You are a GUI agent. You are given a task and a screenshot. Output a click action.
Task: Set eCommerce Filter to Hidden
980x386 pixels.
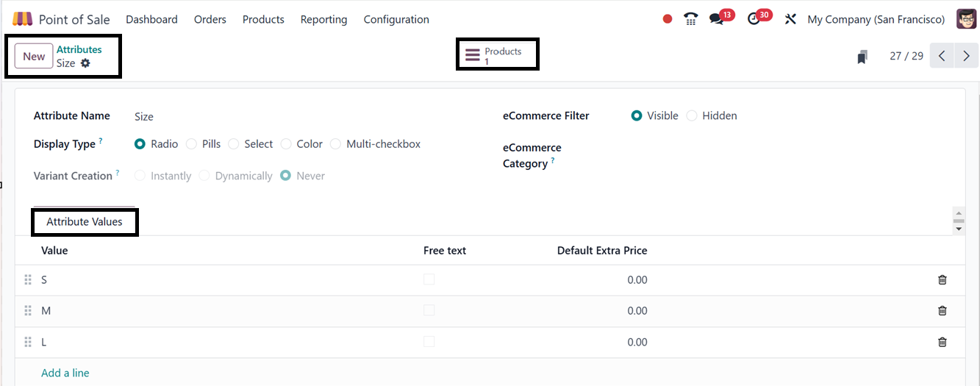pos(692,115)
